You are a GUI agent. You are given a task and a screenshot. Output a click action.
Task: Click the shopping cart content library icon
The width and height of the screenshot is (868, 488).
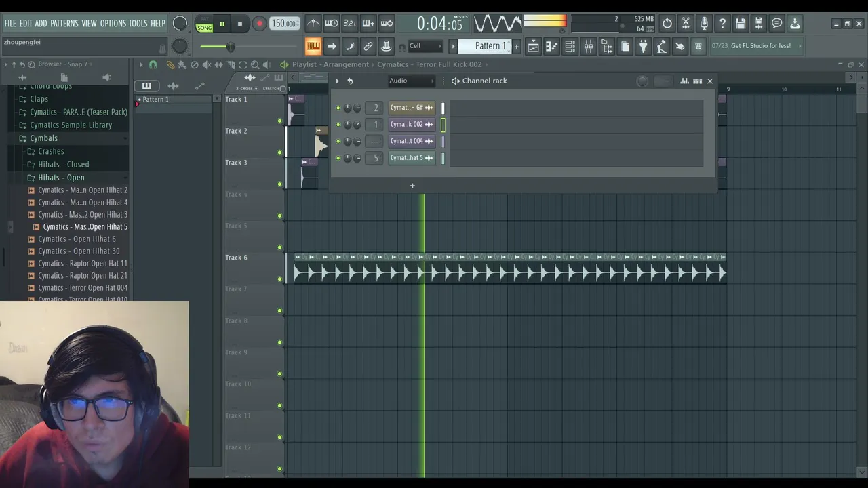point(698,46)
